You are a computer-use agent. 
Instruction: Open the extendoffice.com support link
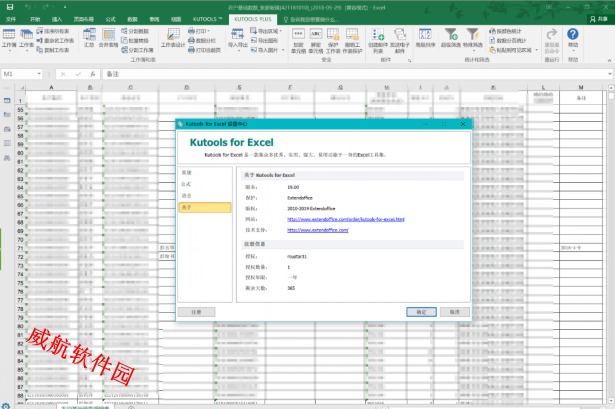tap(318, 230)
